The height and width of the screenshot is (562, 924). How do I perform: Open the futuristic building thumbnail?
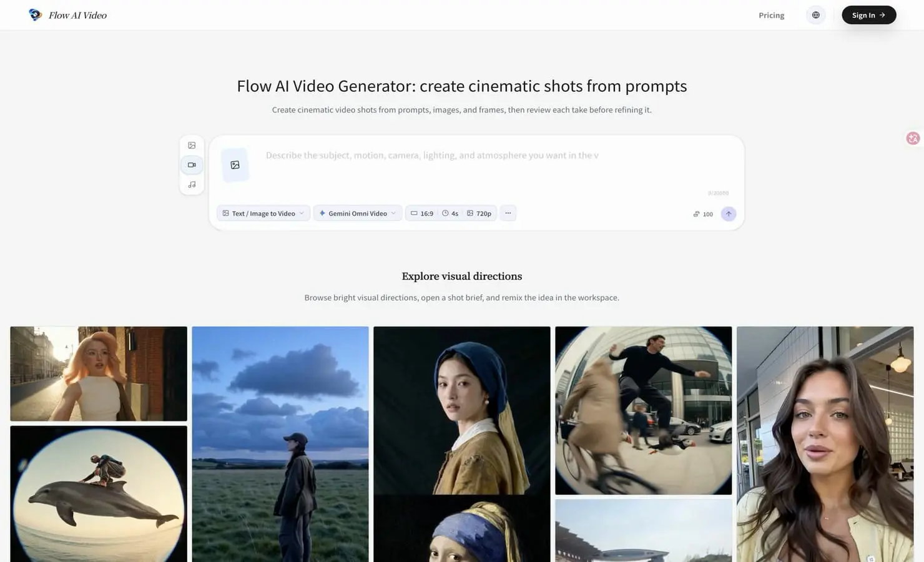coord(644,531)
